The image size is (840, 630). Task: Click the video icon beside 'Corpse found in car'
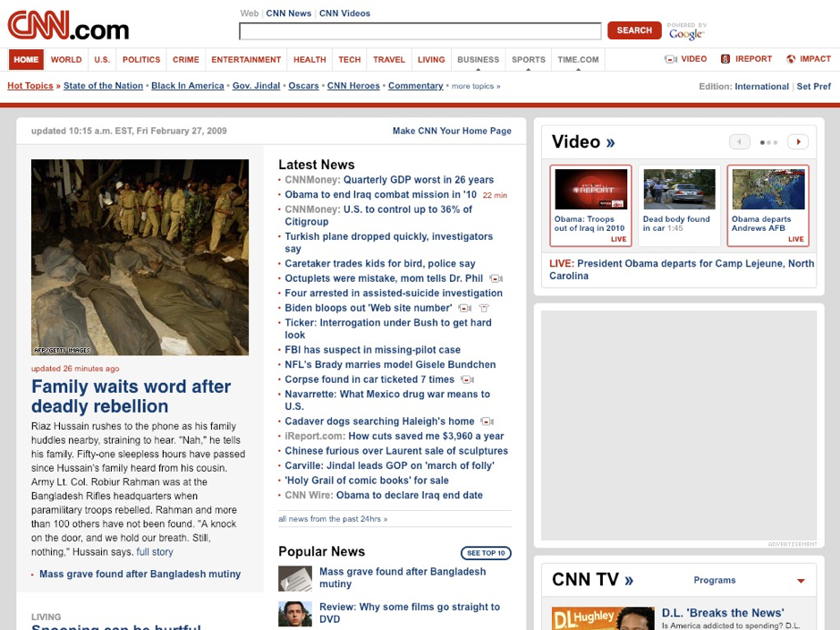click(x=467, y=380)
